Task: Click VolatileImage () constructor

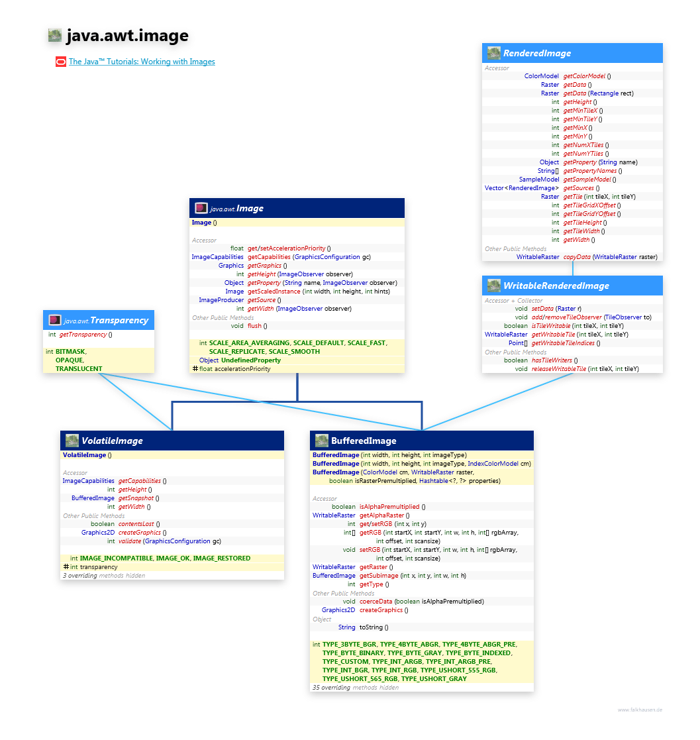Action: pyautogui.click(x=87, y=455)
